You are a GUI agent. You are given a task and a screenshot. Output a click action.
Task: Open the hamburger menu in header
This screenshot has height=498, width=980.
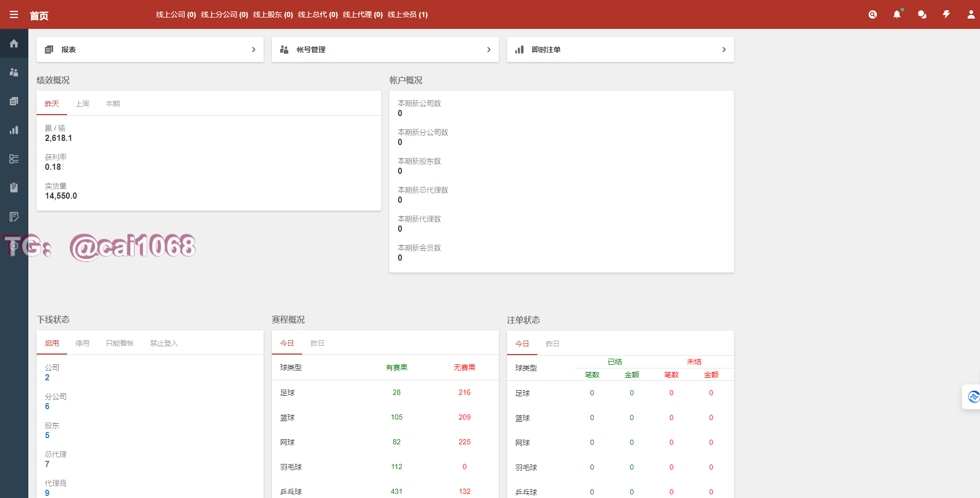(14, 14)
